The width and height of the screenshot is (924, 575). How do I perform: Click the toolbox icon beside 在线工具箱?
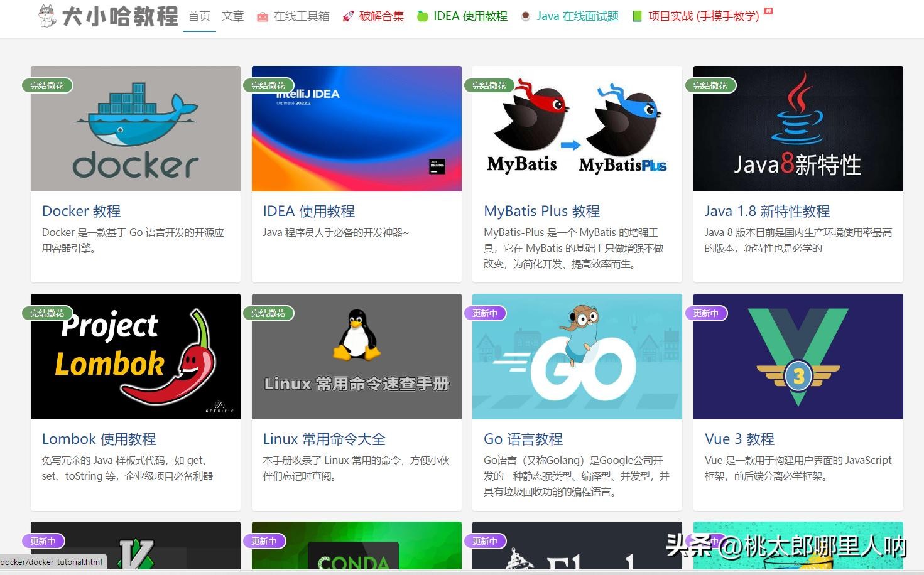[x=263, y=17]
